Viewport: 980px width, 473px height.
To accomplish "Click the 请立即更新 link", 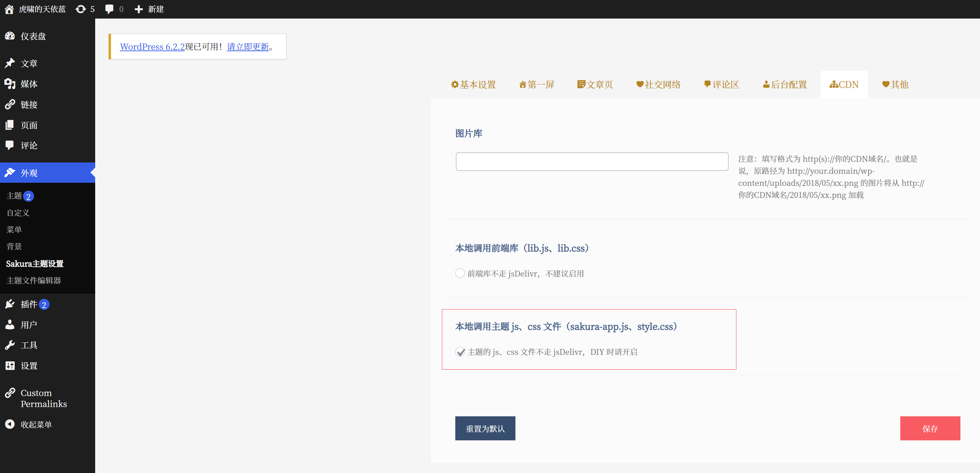I will click(248, 47).
